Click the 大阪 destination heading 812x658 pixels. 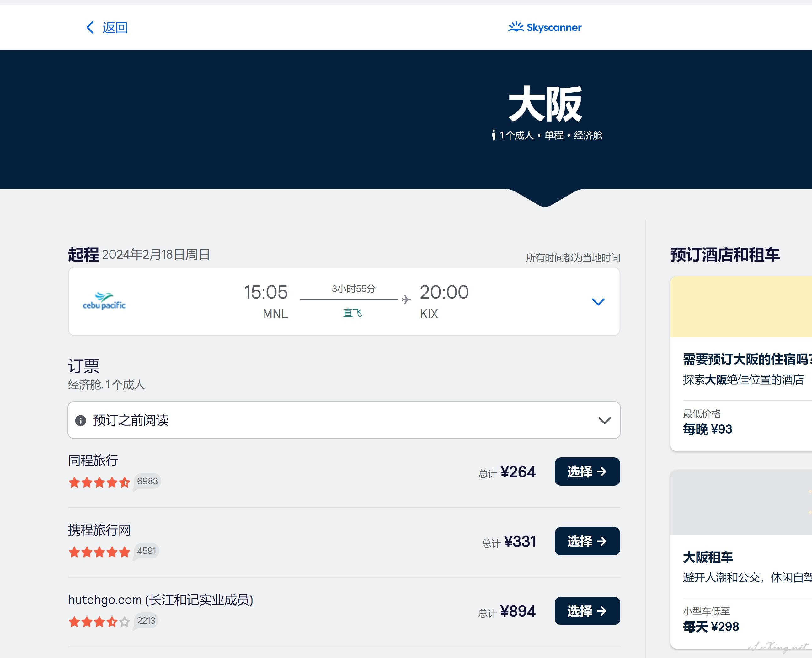tap(545, 104)
